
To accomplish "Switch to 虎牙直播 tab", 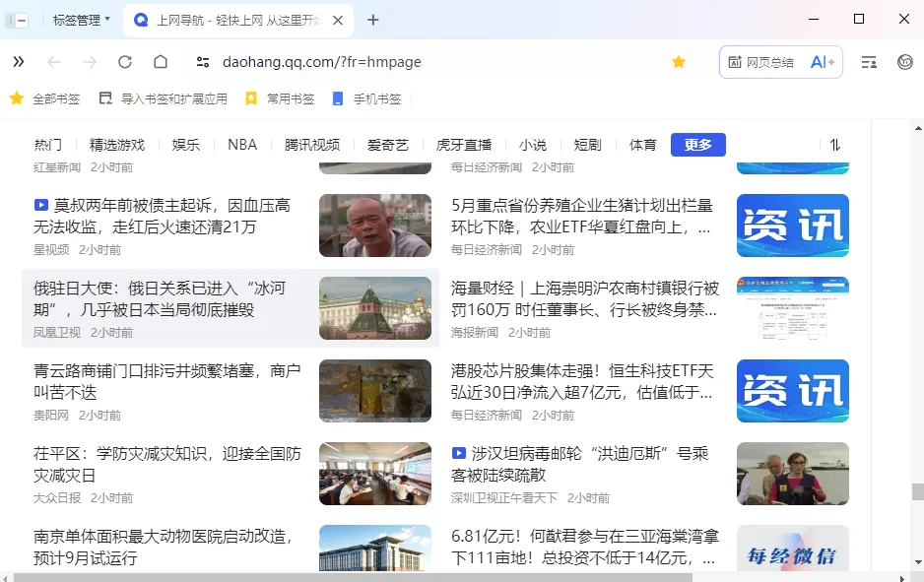I will tap(464, 145).
